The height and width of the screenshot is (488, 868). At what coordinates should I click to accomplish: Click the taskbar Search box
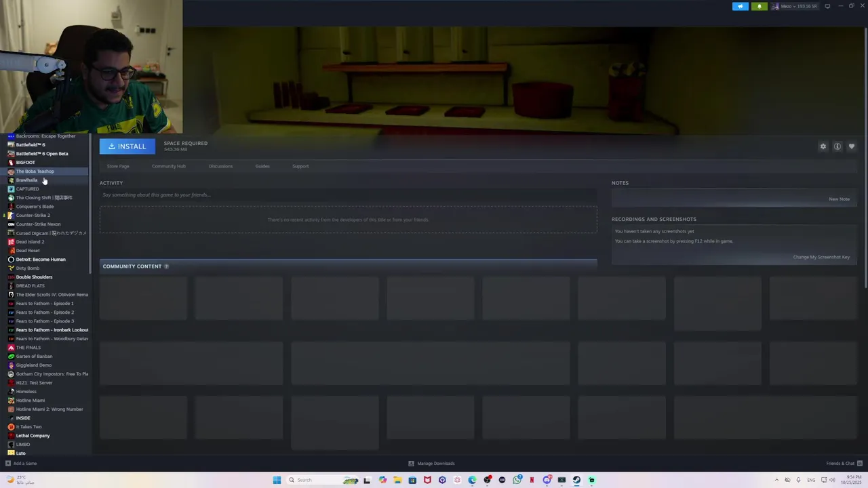point(323,480)
